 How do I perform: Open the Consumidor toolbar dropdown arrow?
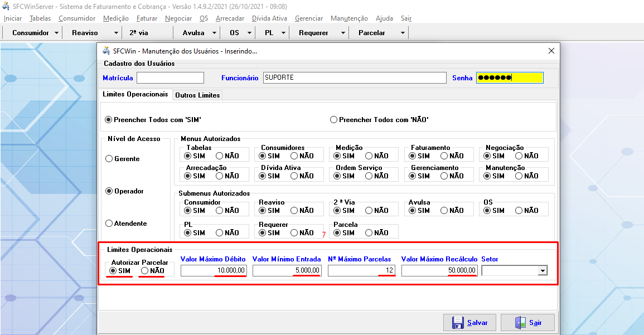coord(56,33)
